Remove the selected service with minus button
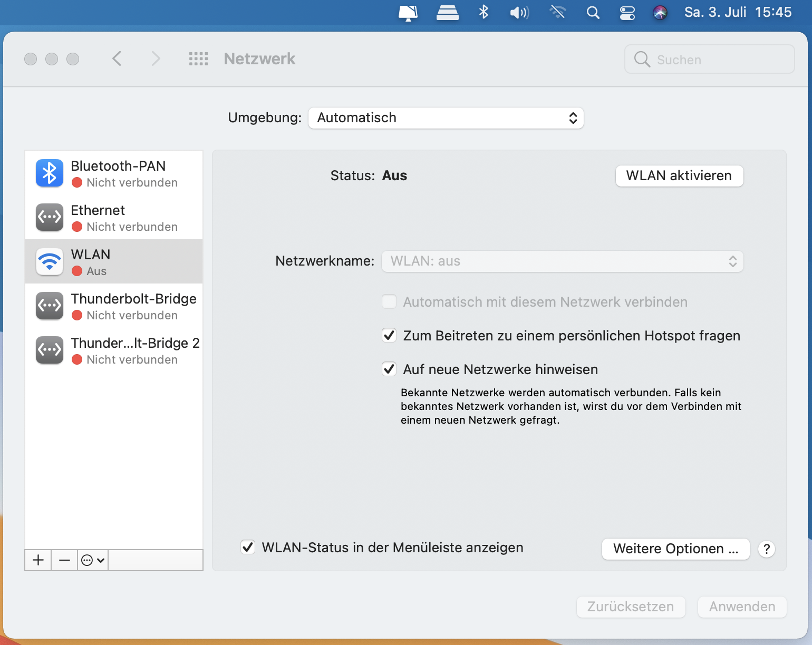Viewport: 812px width, 645px height. pos(64,560)
